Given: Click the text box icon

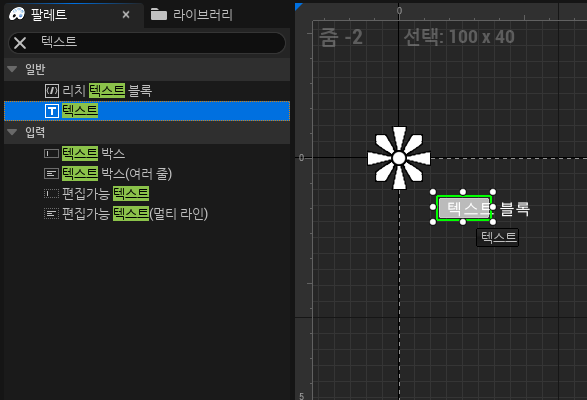Looking at the screenshot, I should tap(52, 154).
